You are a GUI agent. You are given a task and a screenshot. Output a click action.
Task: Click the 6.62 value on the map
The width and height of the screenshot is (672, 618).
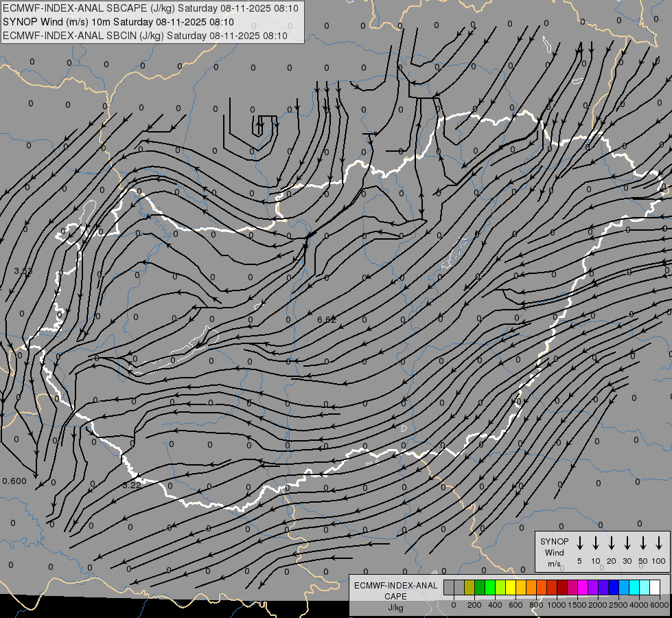(x=327, y=319)
